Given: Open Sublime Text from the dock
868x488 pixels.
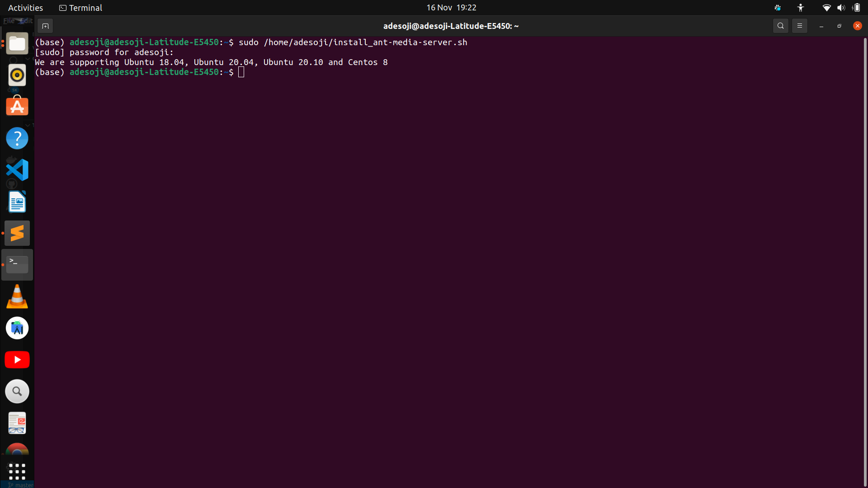Looking at the screenshot, I should tap(17, 233).
